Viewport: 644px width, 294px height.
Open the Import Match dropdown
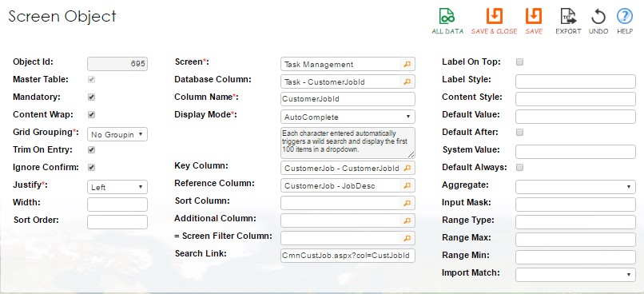point(575,275)
